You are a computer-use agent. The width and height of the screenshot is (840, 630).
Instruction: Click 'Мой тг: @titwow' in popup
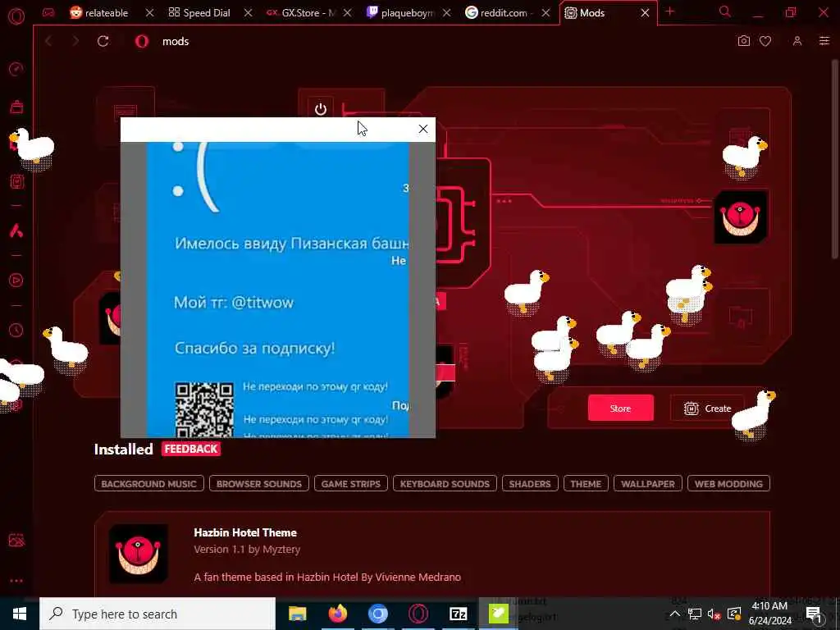coord(234,303)
